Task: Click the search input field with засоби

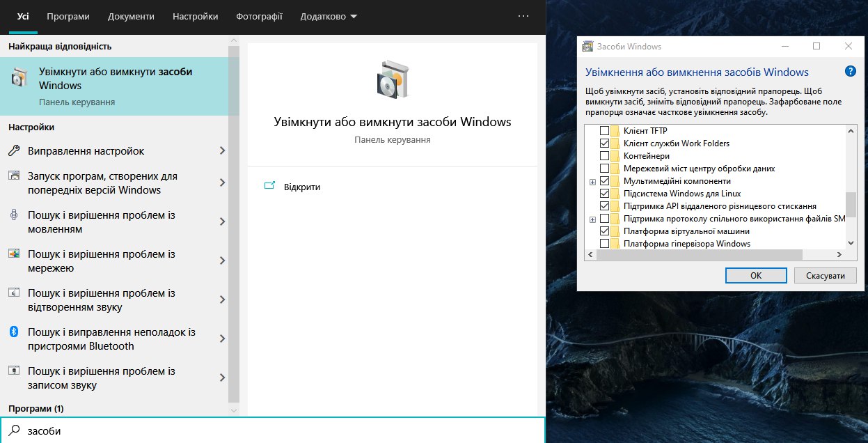Action: 278,431
